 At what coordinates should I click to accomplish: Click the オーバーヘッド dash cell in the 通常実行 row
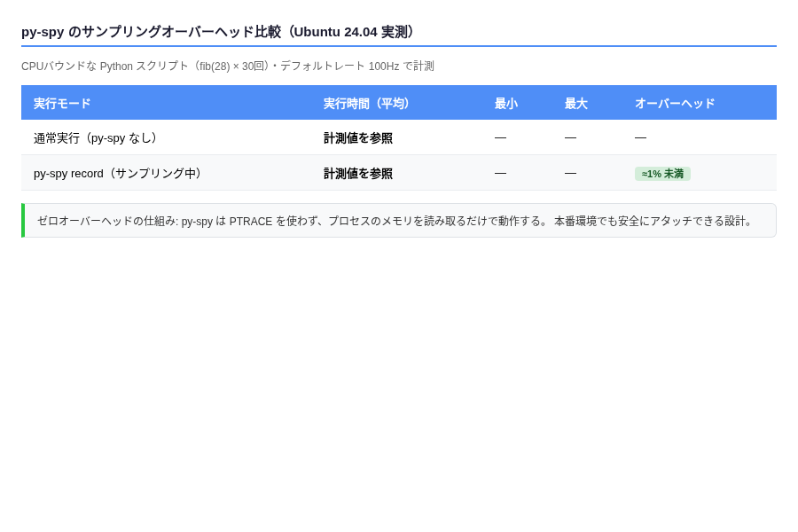point(641,138)
